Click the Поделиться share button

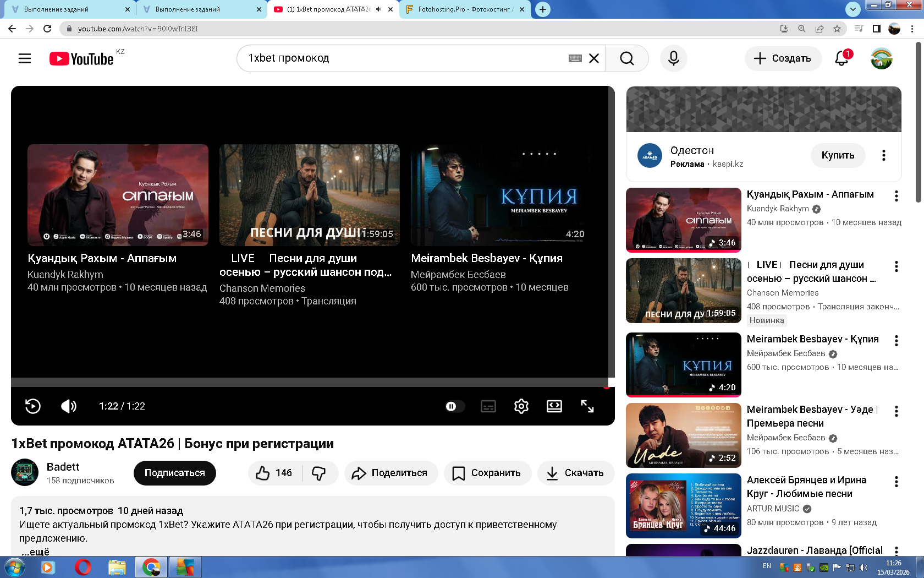[391, 473]
